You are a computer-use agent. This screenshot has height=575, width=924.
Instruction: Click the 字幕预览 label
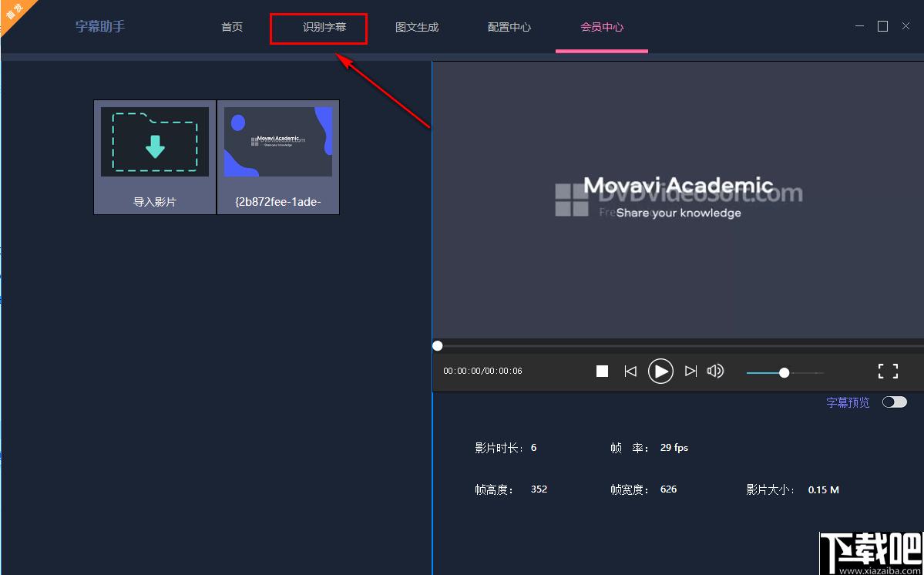click(848, 402)
